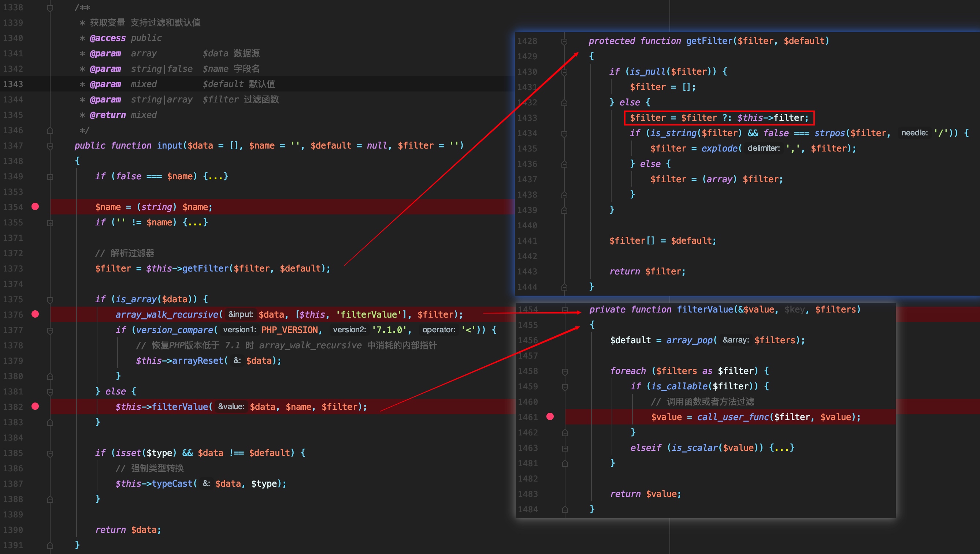Click the is_null call on line 1430
The height and width of the screenshot is (554, 980).
[647, 71]
